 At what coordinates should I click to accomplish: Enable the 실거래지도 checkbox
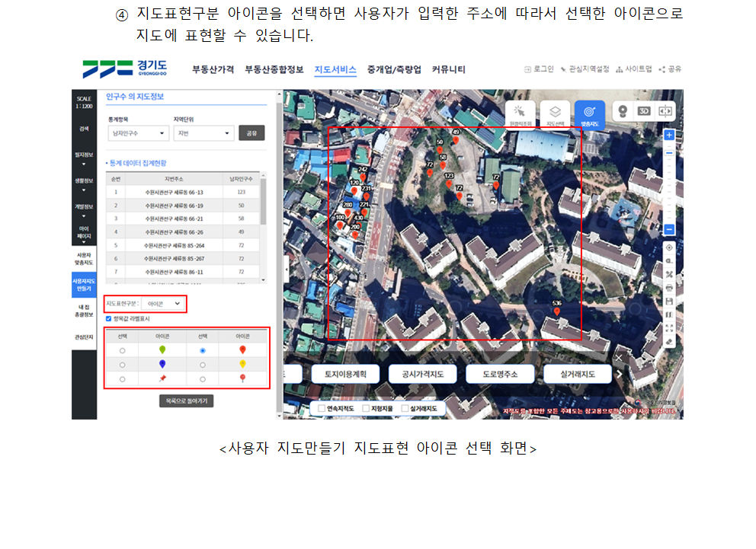pos(405,408)
